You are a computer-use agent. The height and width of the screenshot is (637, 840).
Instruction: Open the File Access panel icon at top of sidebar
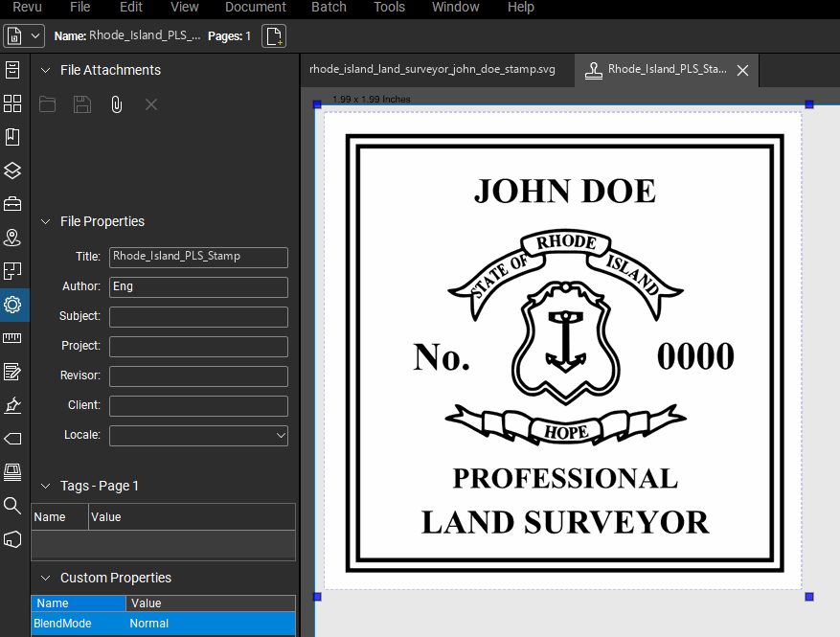coord(12,70)
